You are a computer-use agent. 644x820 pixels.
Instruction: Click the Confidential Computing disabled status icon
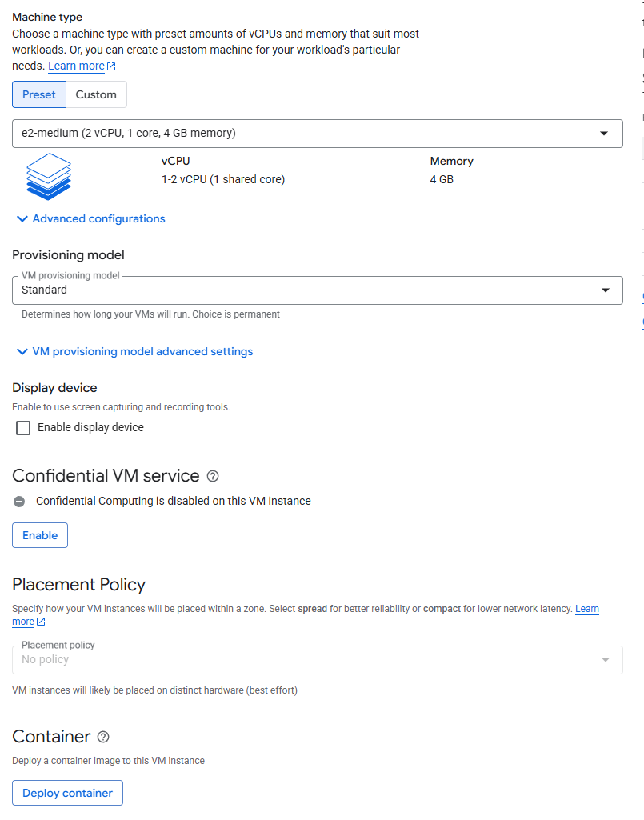19,502
